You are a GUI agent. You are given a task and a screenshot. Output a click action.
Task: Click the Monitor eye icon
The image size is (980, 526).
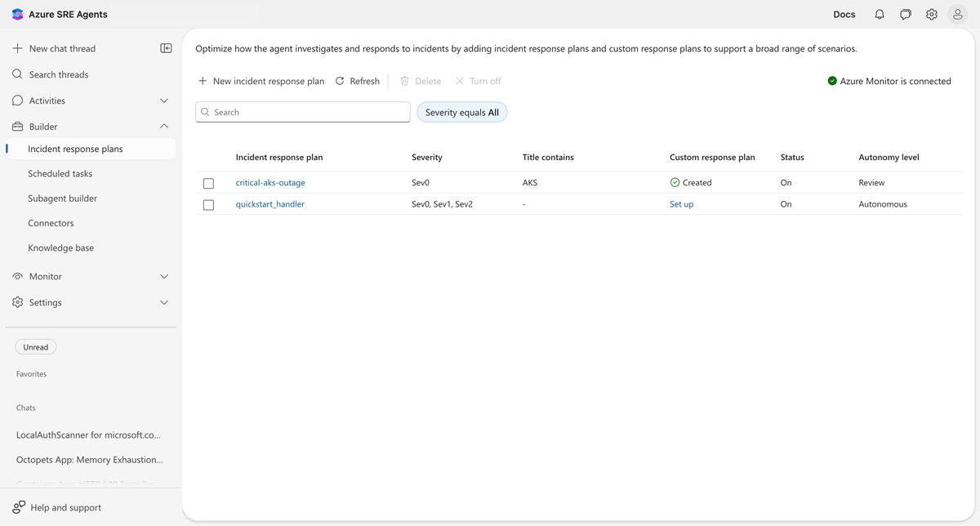tap(17, 276)
